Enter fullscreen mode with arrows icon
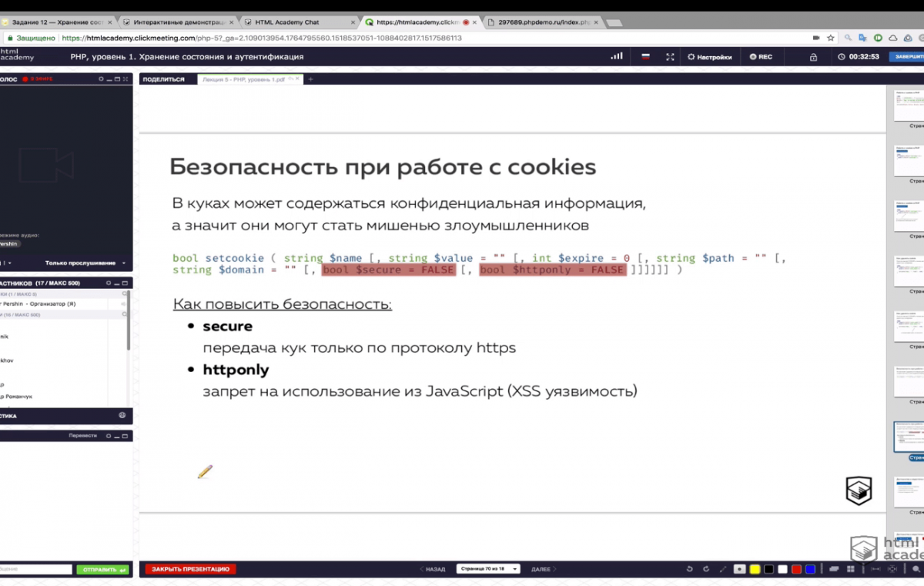Viewport: 924px width, 586px height. tap(670, 56)
